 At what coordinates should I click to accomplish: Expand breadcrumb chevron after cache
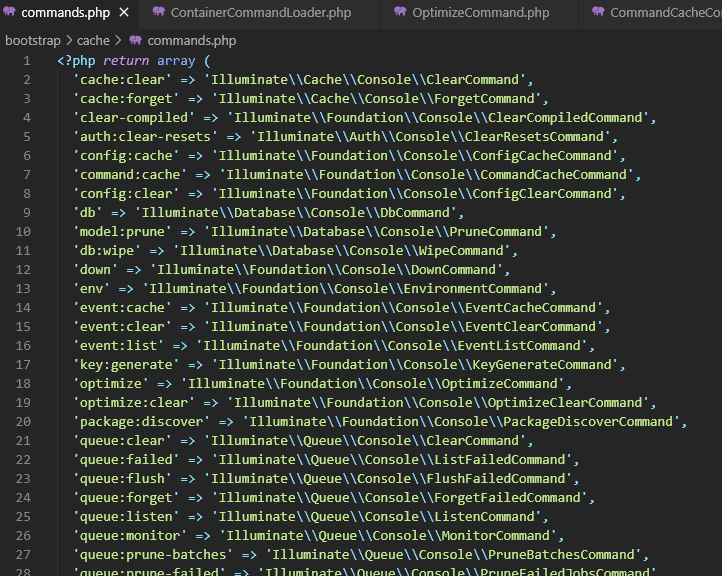tap(118, 41)
